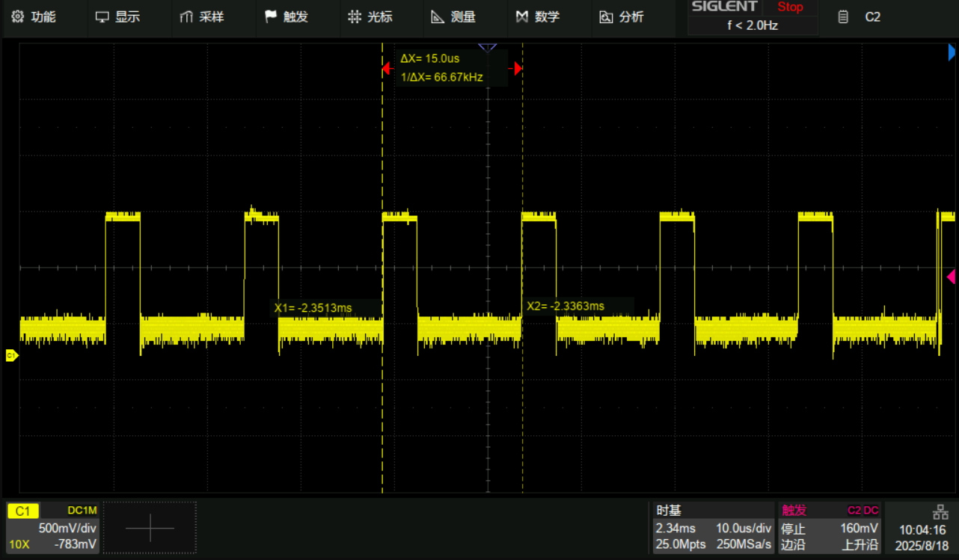Click the DC1M coupling label
Image resolution: width=959 pixels, height=560 pixels.
(82, 511)
